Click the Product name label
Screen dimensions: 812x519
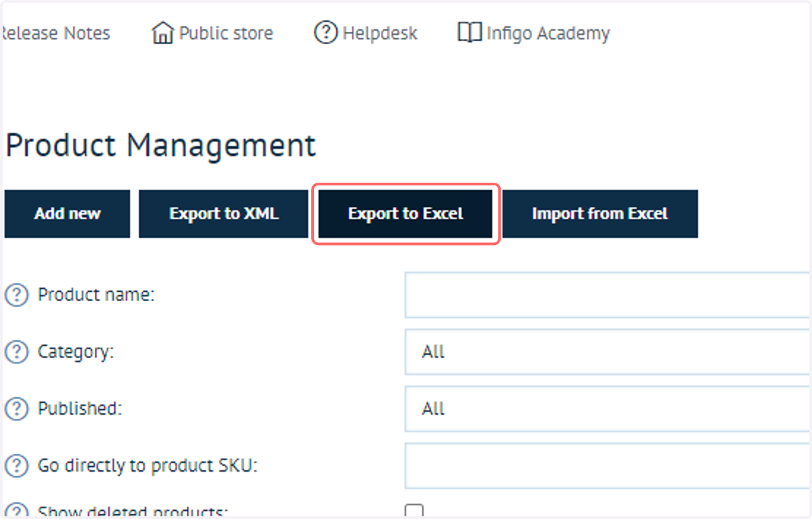(x=96, y=295)
